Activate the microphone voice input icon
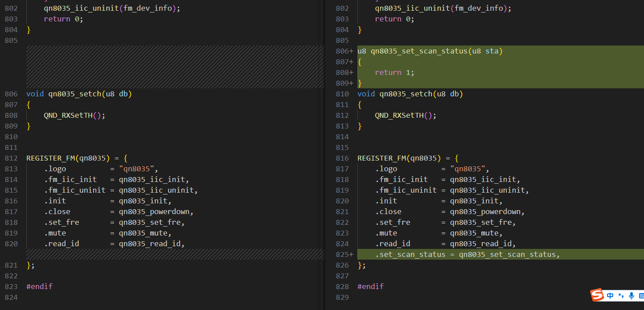Image resolution: width=644 pixels, height=310 pixels. pos(631,296)
